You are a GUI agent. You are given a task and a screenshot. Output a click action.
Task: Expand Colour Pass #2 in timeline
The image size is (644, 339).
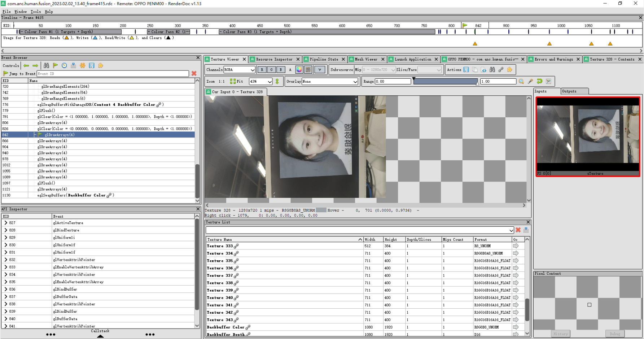coord(149,32)
